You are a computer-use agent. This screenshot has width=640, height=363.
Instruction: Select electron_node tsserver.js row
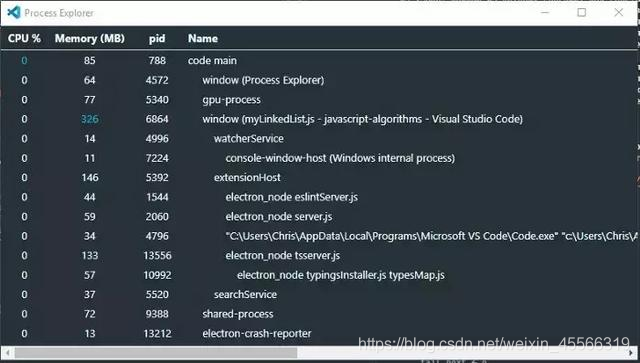tap(319, 256)
